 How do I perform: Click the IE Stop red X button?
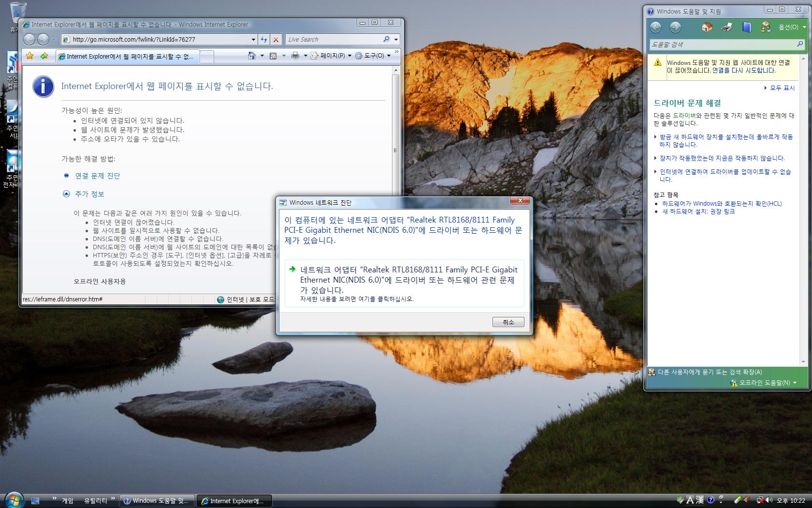tap(275, 40)
